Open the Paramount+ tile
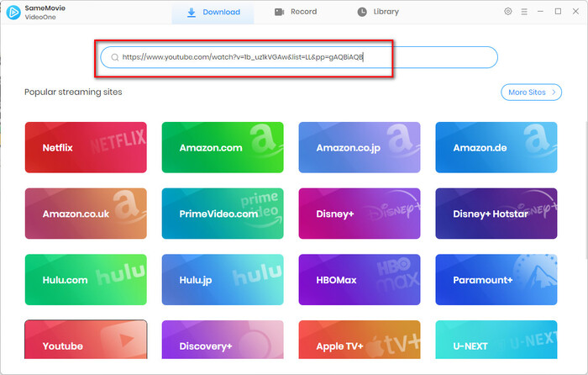The height and width of the screenshot is (375, 588). pyautogui.click(x=496, y=279)
